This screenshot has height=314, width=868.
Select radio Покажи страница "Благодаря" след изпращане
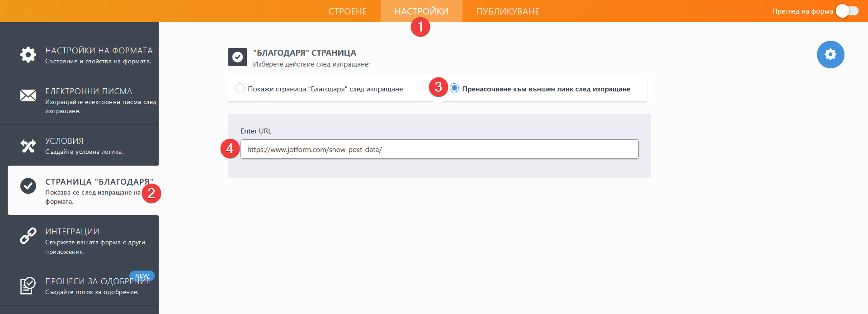coord(240,88)
